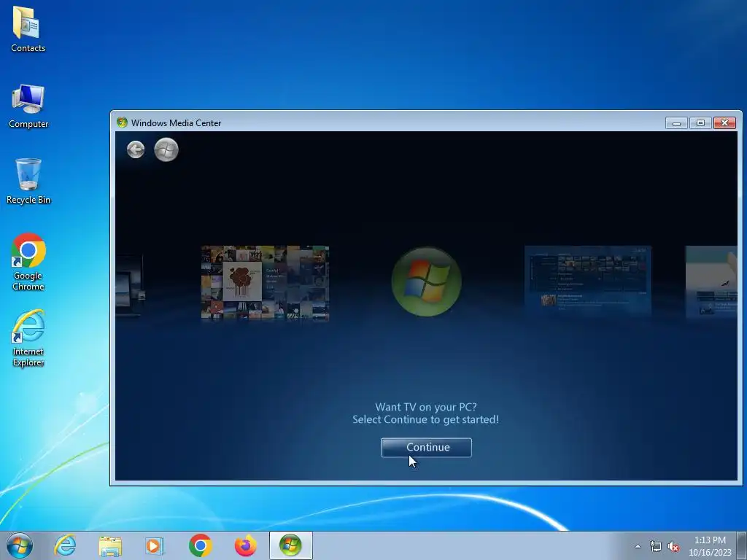The height and width of the screenshot is (560, 747).
Task: Select the Recycle Bin desktop icon
Action: point(28,182)
